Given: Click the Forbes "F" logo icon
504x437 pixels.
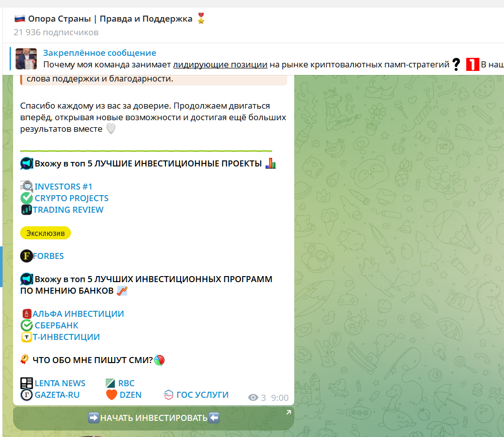Looking at the screenshot, I should pyautogui.click(x=26, y=256).
